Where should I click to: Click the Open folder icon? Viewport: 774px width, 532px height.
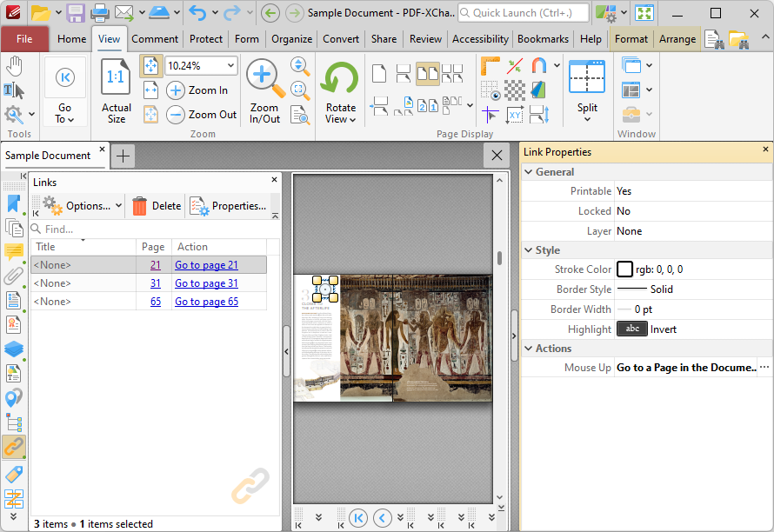pyautogui.click(x=41, y=13)
